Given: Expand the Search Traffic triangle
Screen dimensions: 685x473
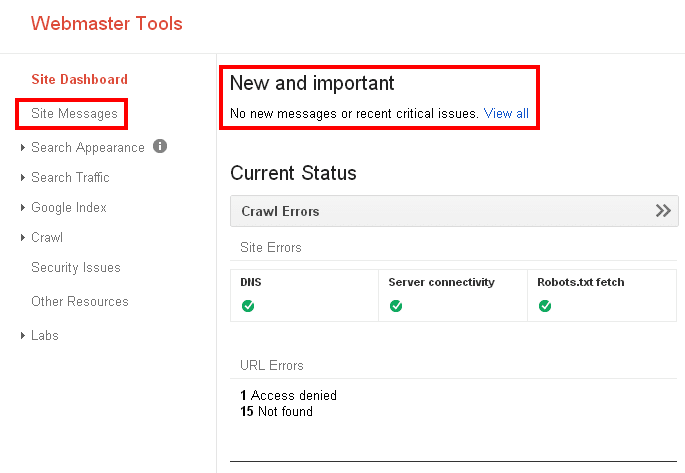Looking at the screenshot, I should (x=23, y=178).
